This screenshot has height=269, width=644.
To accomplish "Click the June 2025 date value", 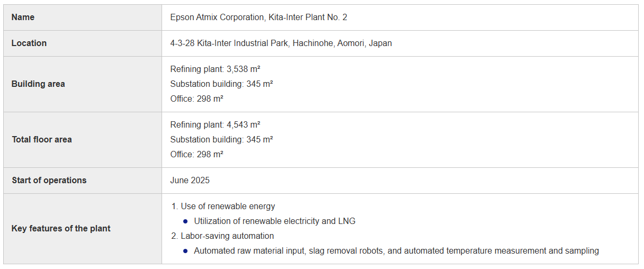I will click(x=190, y=181).
